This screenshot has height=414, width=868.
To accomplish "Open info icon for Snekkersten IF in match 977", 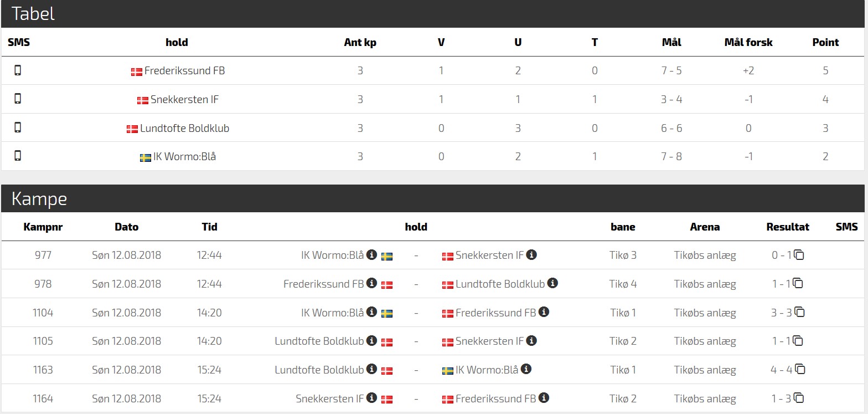I will pos(531,255).
